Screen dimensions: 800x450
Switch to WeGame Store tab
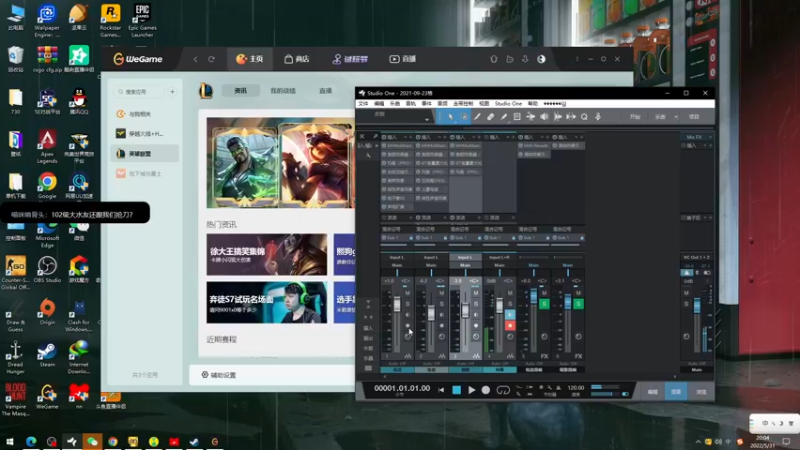(296, 59)
